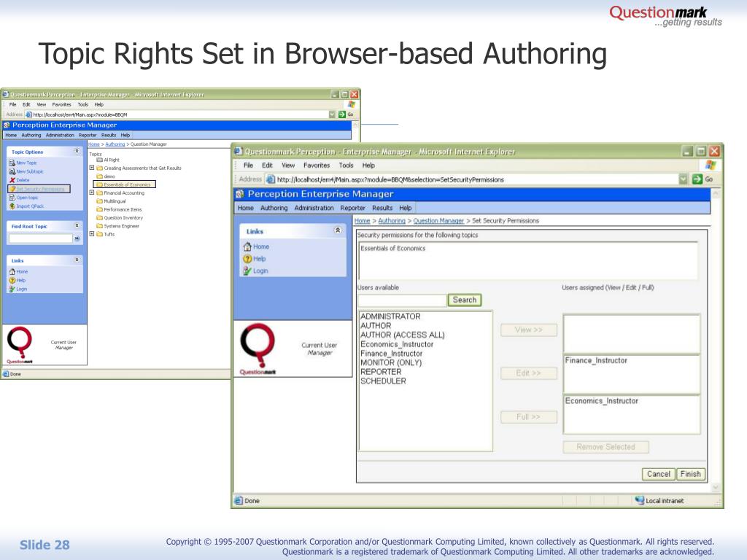
Task: Collapse Find Root Topic panel
Action: (x=77, y=225)
